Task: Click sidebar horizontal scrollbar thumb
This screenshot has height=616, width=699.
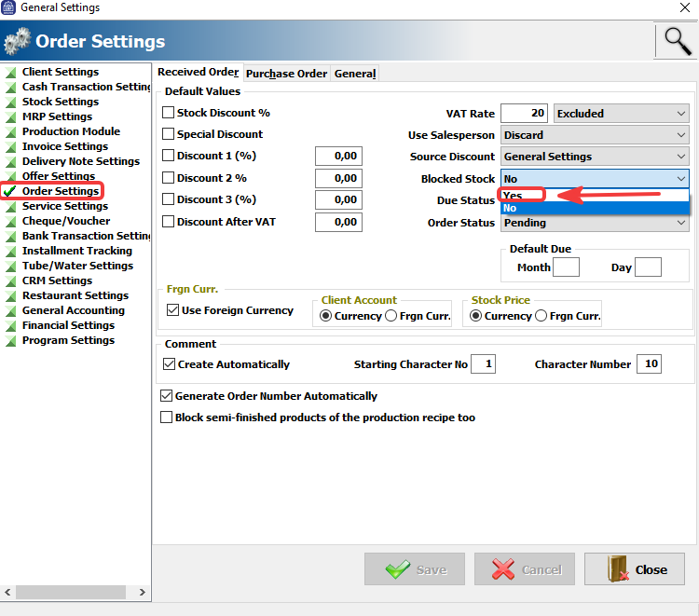Action: pos(71,592)
